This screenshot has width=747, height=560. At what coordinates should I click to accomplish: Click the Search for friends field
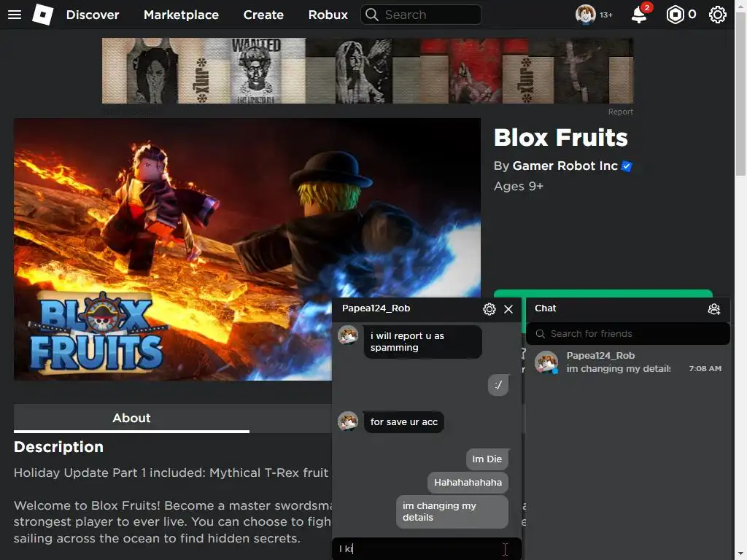[x=628, y=334]
